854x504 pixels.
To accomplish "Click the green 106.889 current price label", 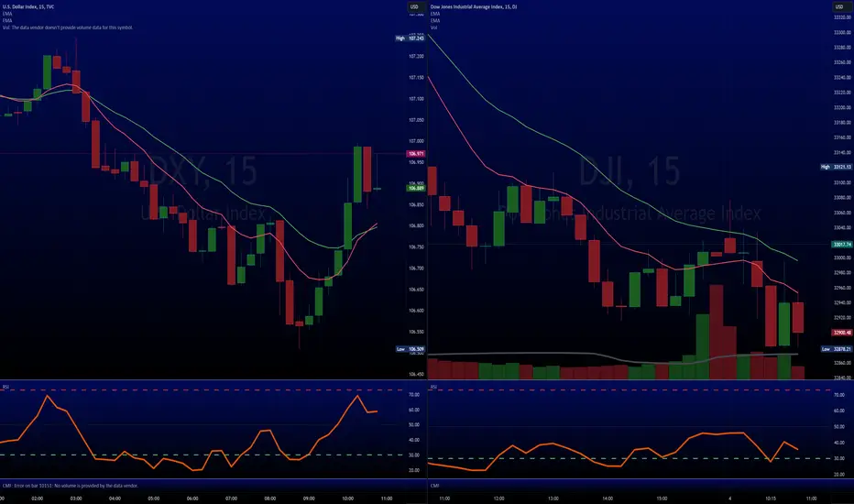I will point(416,188).
